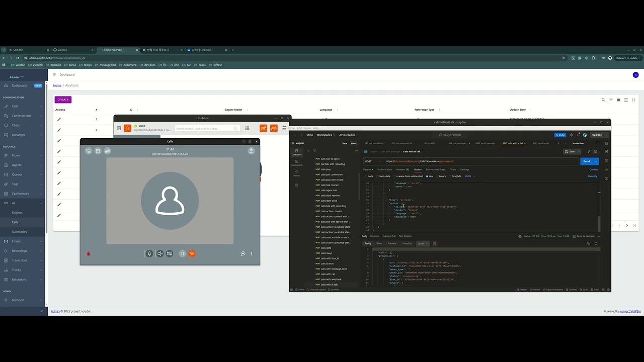Mute the microphone in Linphone call window

click(149, 254)
